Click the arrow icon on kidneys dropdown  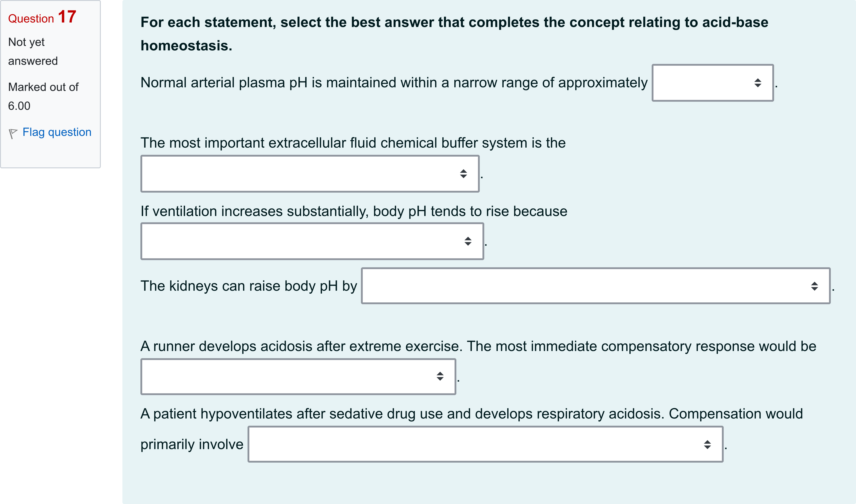(814, 286)
